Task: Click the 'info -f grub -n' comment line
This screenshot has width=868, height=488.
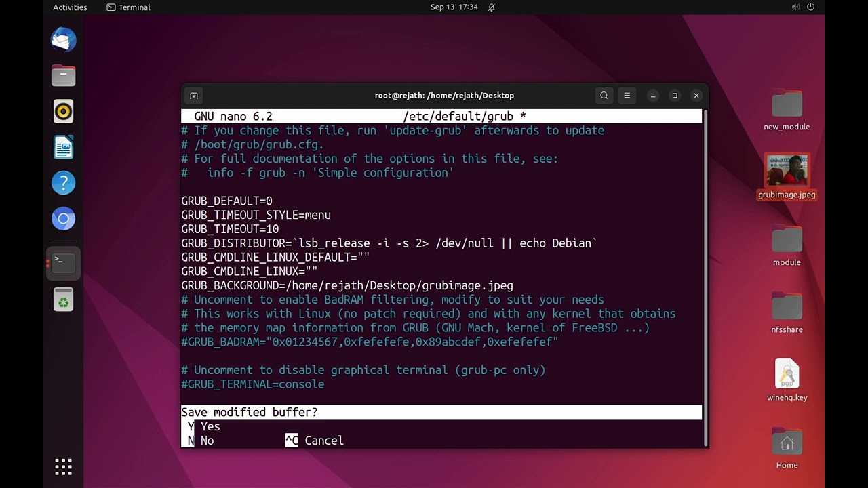Action: pyautogui.click(x=317, y=173)
